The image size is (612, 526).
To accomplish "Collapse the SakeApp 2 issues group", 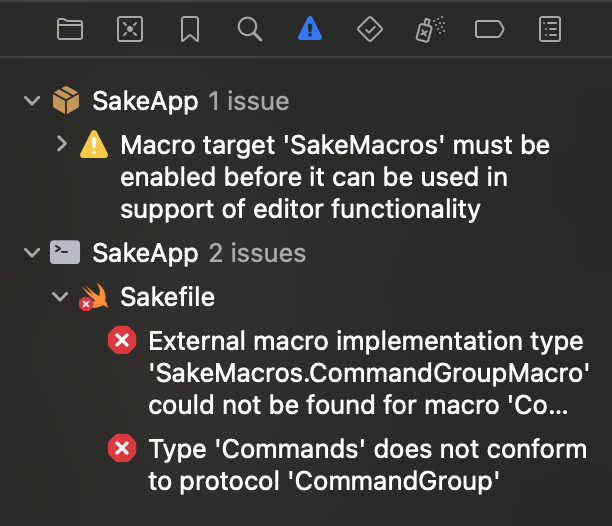I will 33,252.
